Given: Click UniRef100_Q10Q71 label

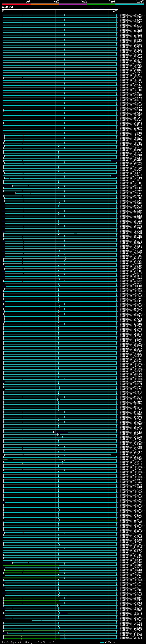Looking at the screenshot, I should pos(131,165).
